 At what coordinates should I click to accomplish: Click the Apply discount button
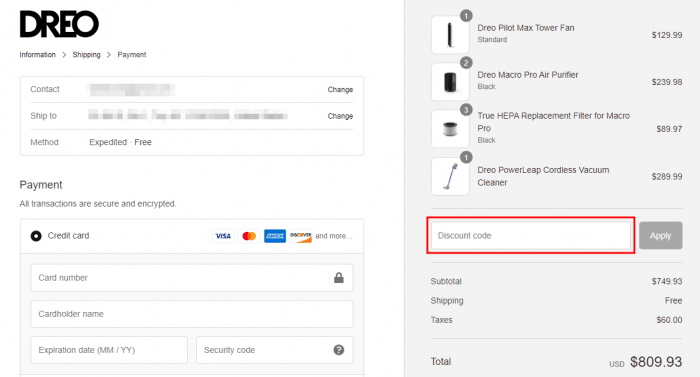coord(661,235)
